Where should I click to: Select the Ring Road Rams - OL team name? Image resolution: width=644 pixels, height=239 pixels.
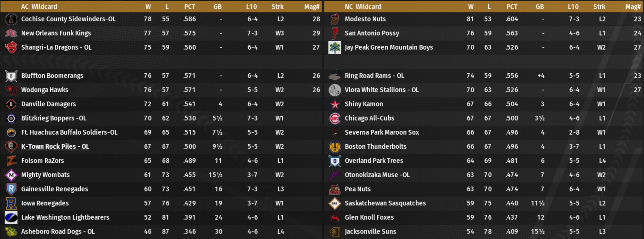374,76
